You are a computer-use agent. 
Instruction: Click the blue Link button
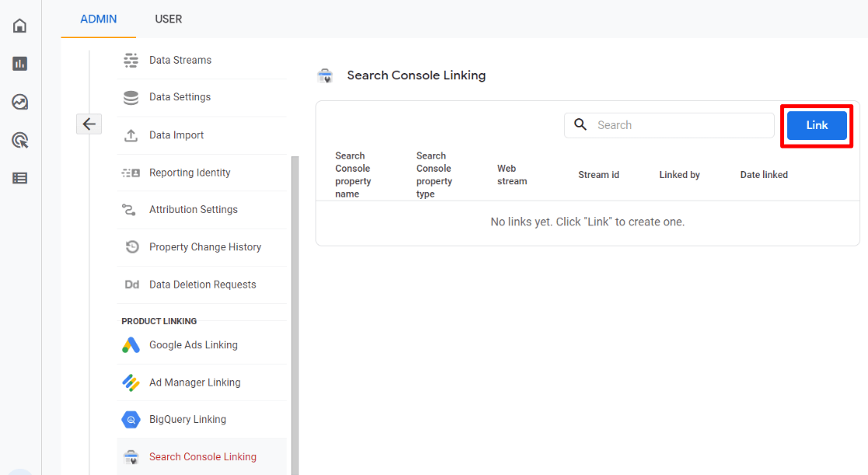click(x=816, y=124)
